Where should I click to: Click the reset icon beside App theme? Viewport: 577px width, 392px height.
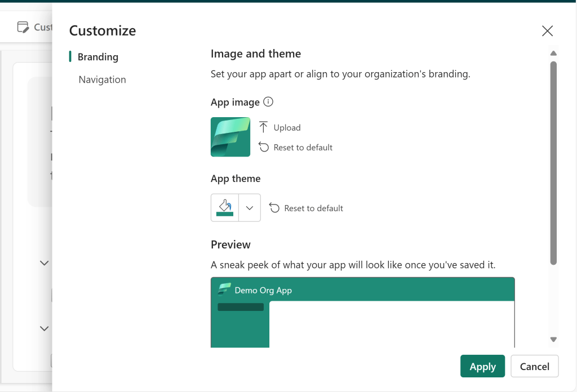274,208
